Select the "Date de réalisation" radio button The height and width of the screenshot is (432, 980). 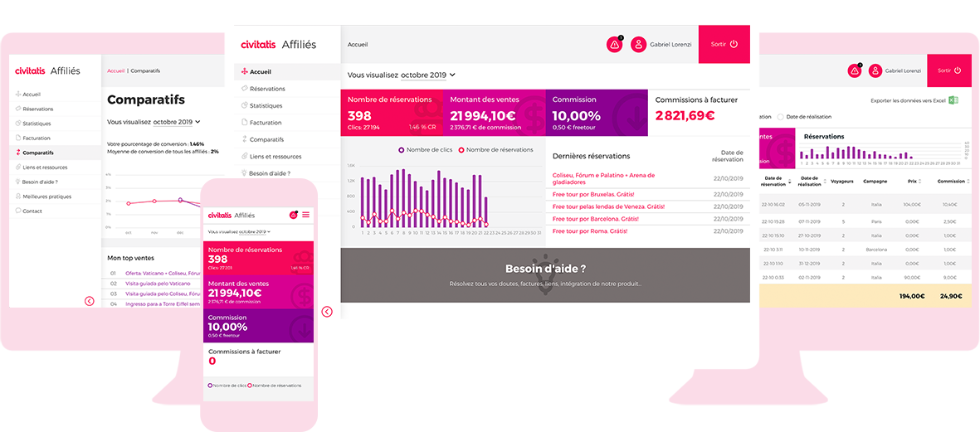780,117
